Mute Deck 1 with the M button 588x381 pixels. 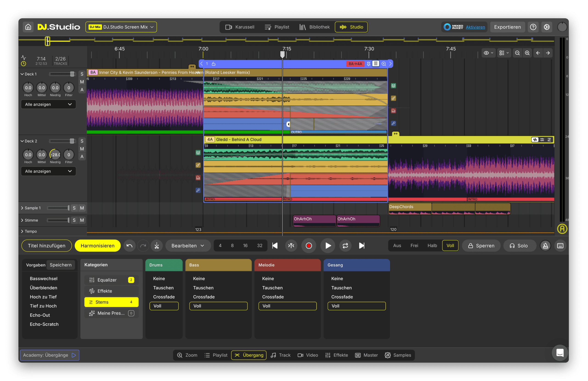pyautogui.click(x=82, y=82)
